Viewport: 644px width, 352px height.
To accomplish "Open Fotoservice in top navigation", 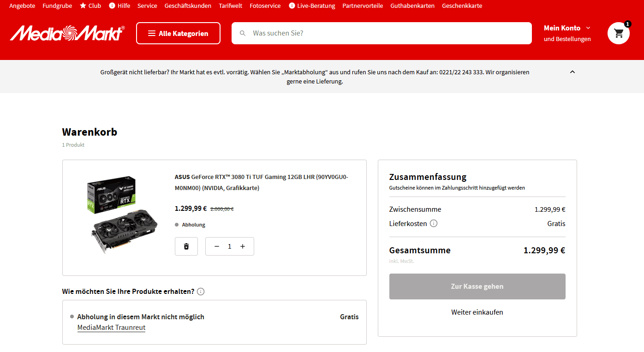I will pos(265,6).
